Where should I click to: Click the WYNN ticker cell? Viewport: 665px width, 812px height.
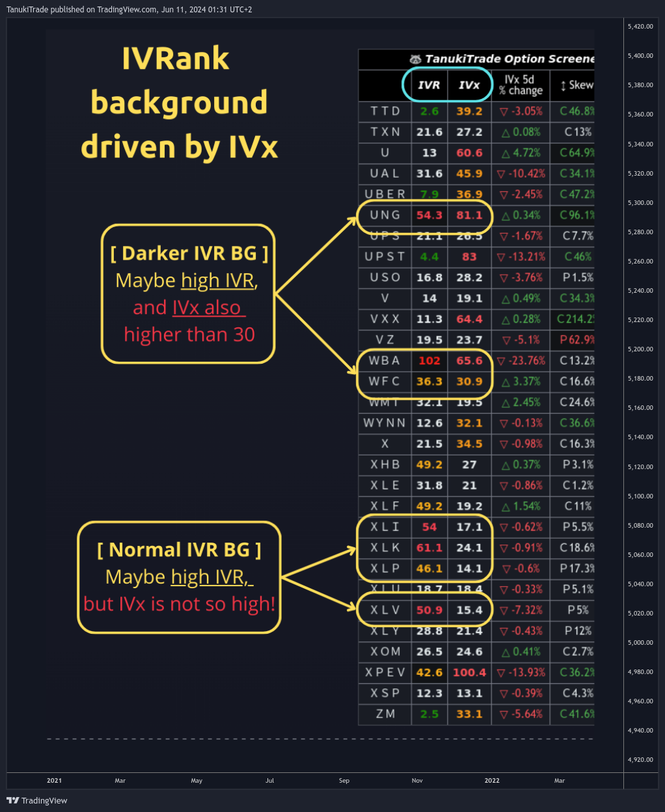[x=385, y=424]
